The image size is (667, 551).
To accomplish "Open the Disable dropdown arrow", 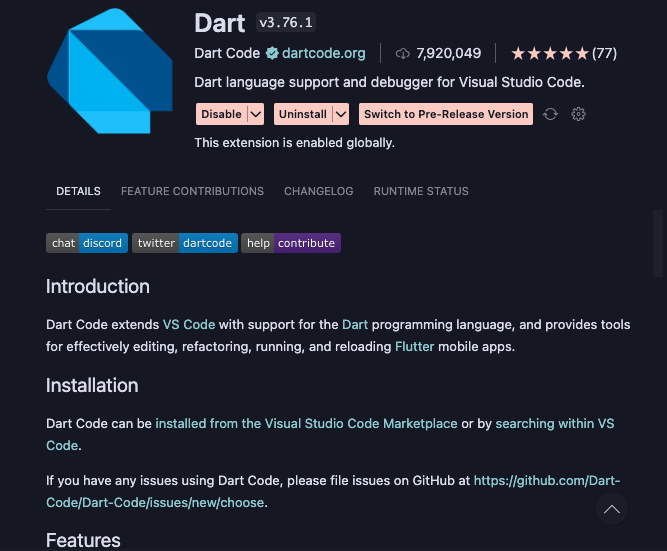I will tap(256, 114).
